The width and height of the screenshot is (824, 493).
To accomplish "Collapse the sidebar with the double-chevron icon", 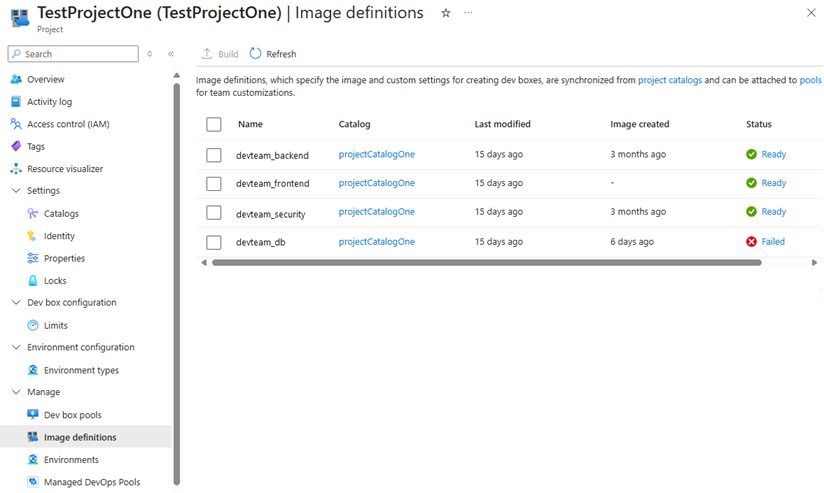I will pos(171,54).
